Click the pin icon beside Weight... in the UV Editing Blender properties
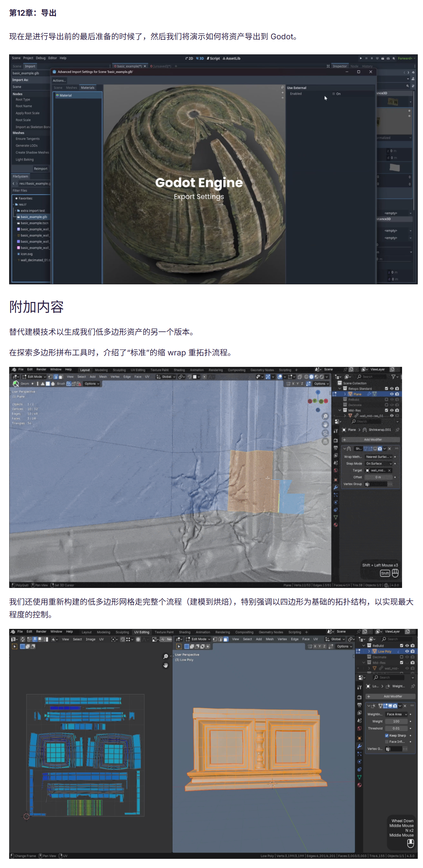Screen dimensions: 423x868 pyautogui.click(x=413, y=686)
